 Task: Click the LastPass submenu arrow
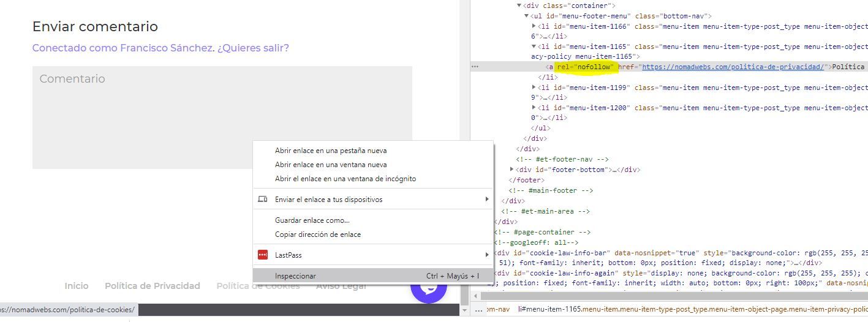coord(487,255)
